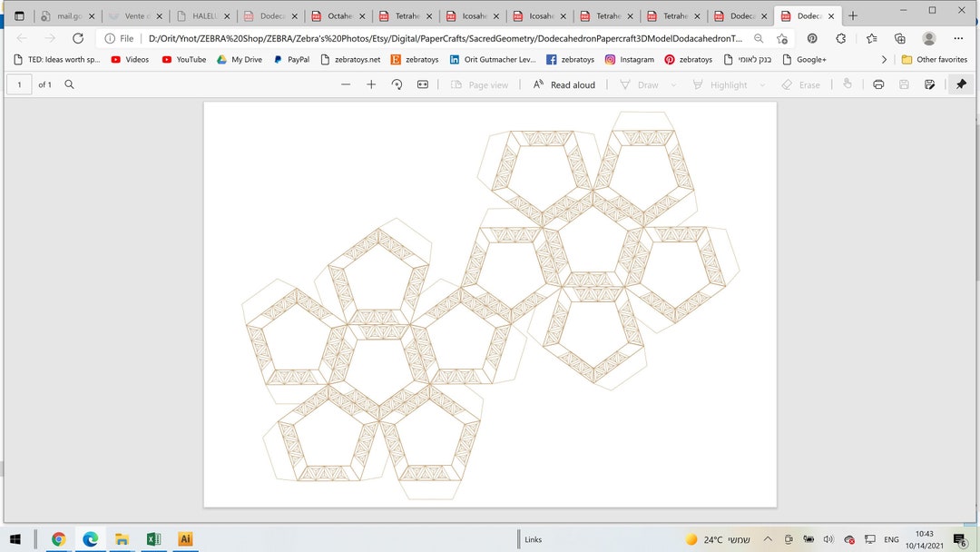Toggle the pin for the PDF toolbar
980x552 pixels.
[960, 84]
